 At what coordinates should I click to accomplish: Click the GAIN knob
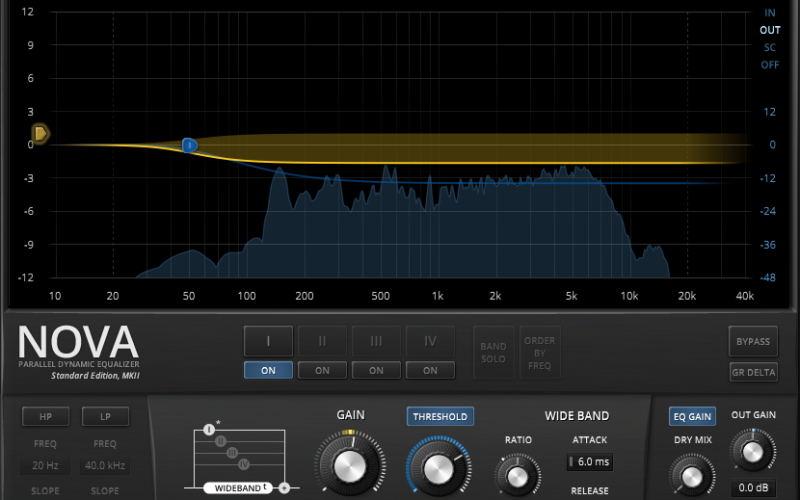point(348,464)
